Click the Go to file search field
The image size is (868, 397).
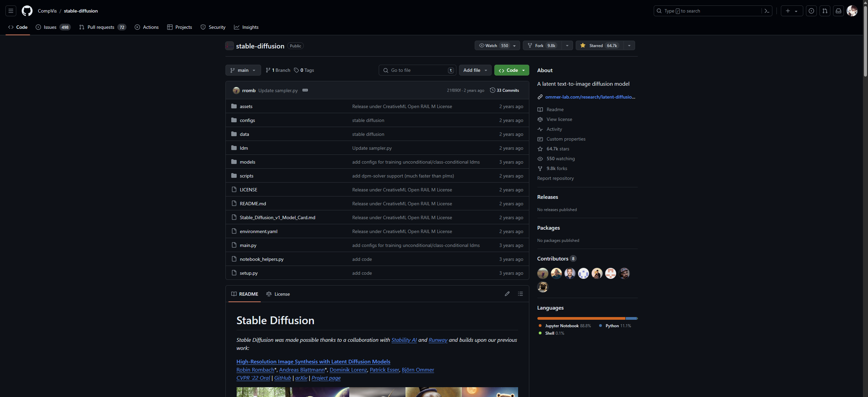tap(417, 70)
